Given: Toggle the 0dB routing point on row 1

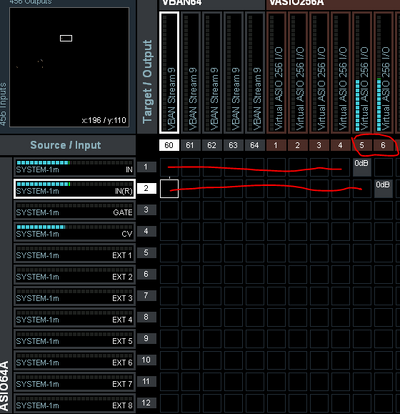Looking at the screenshot, I should coord(362,167).
